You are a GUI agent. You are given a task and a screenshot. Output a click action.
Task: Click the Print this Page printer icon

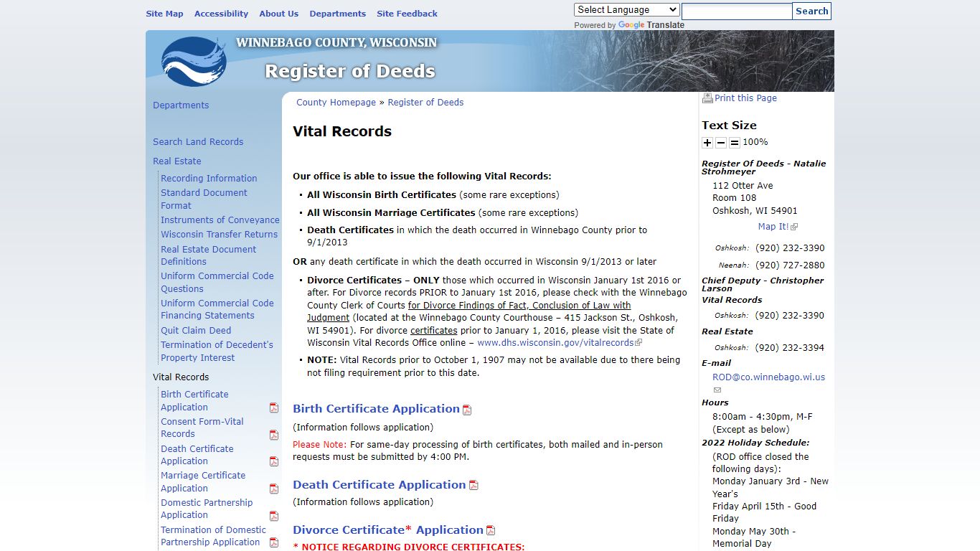[x=707, y=98]
